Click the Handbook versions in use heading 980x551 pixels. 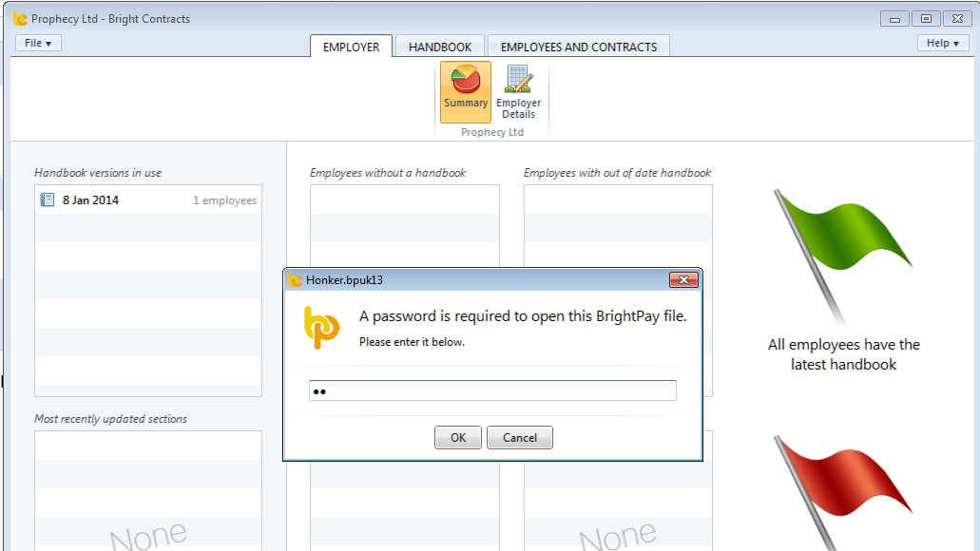pos(98,173)
